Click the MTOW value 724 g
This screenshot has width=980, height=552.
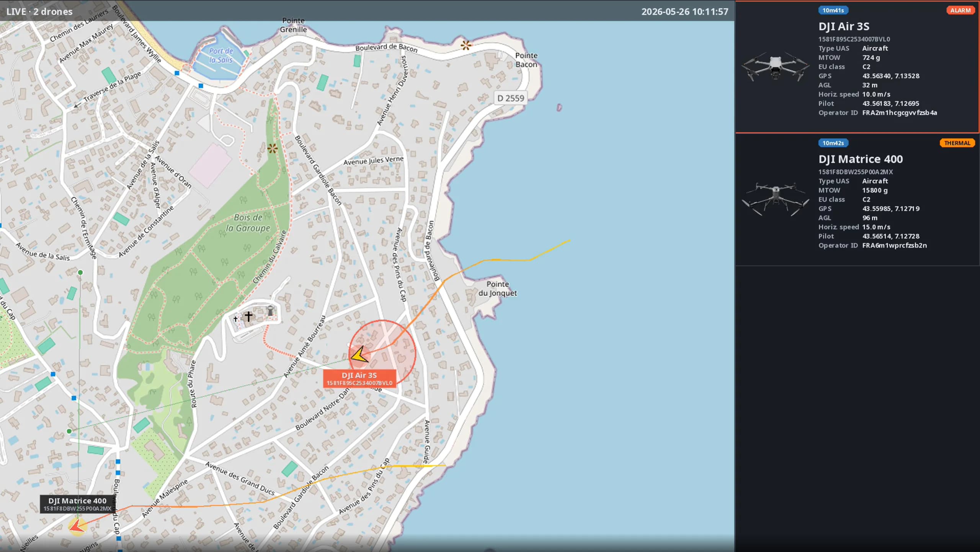click(x=871, y=57)
